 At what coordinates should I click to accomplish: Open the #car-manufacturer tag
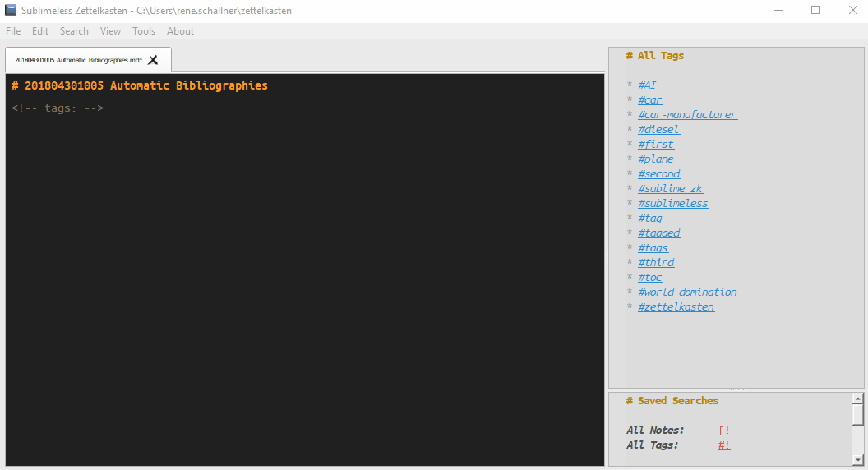pyautogui.click(x=687, y=114)
